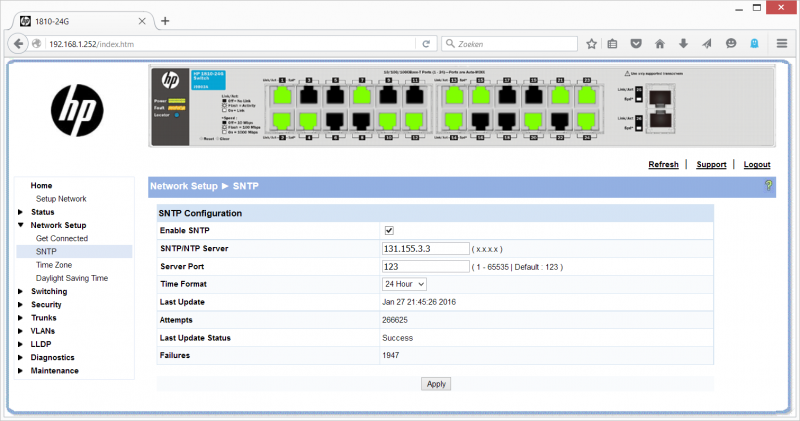Screen dimensions: 800x421
Task: Expand the VLANs menu section
Action: [43, 330]
